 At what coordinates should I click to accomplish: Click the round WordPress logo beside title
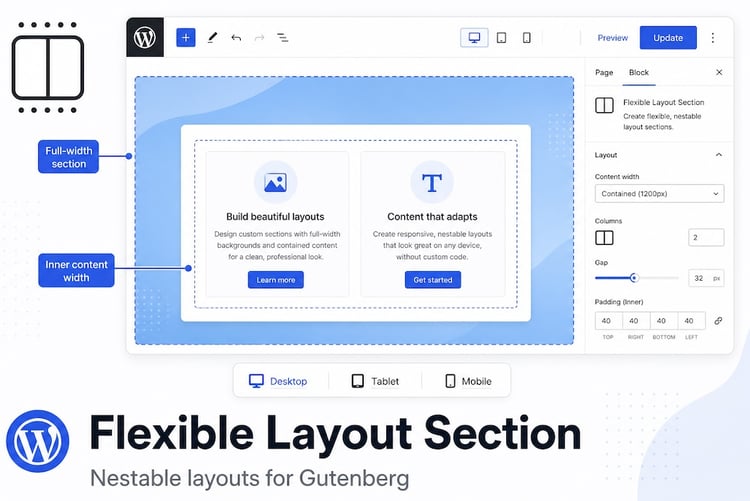pyautogui.click(x=37, y=441)
